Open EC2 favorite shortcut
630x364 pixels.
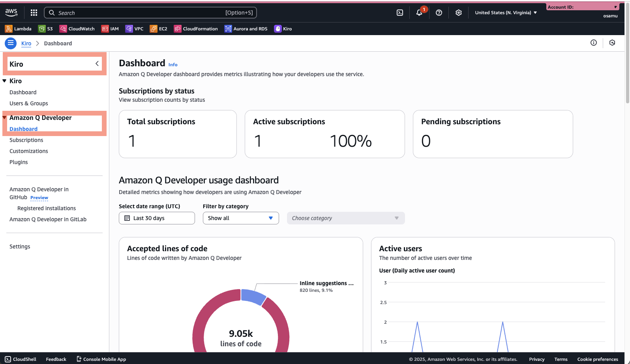pyautogui.click(x=158, y=29)
